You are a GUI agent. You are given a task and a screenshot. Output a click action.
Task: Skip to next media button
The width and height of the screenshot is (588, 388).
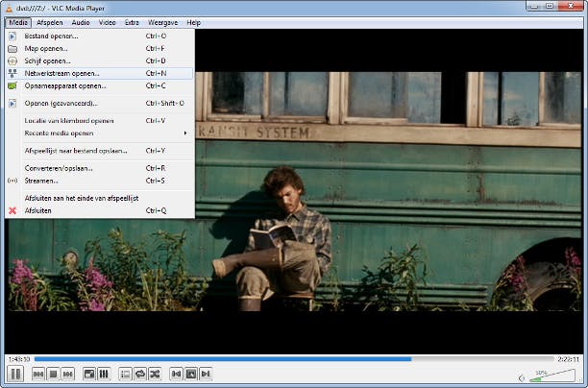coord(68,374)
